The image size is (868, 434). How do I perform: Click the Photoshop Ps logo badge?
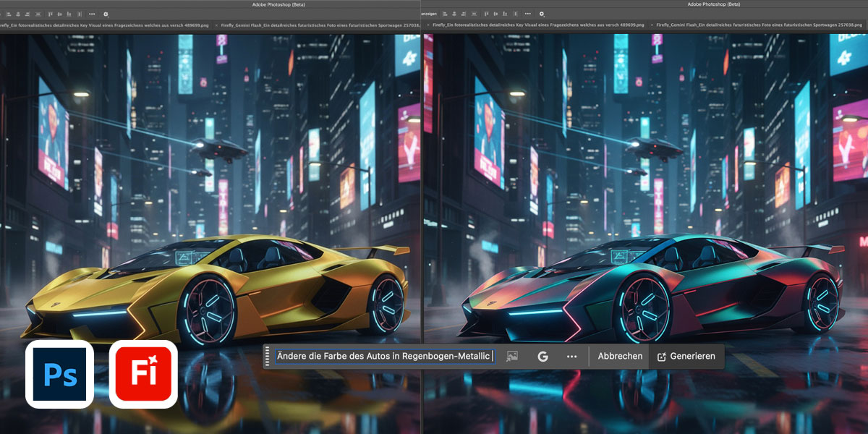click(60, 374)
